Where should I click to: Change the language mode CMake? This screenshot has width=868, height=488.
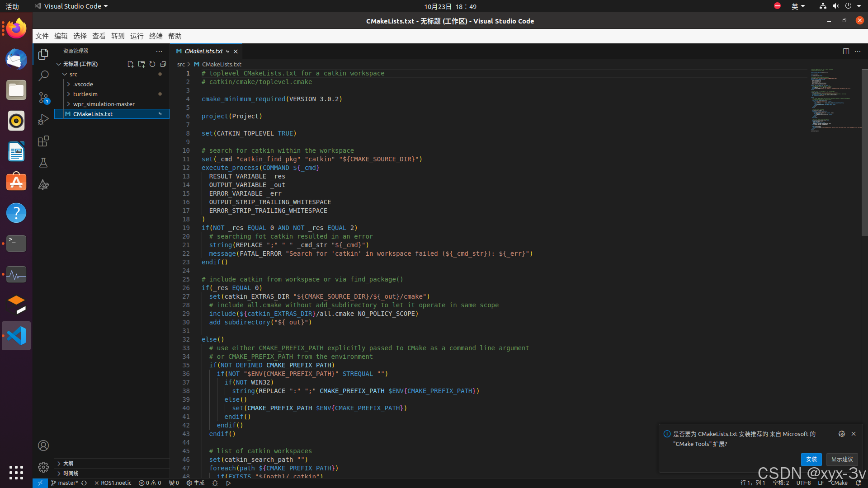[x=839, y=483]
